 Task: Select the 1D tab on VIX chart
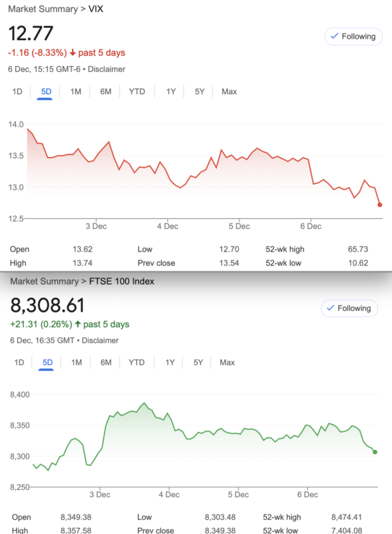17,91
